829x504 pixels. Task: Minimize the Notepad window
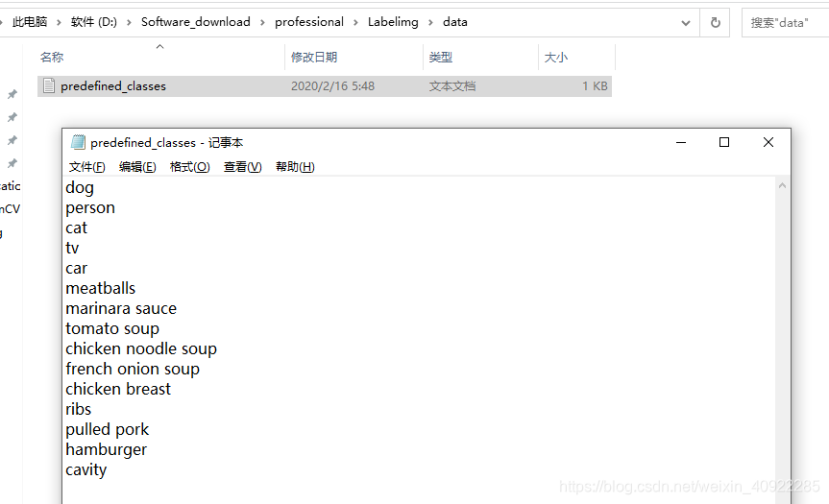[x=681, y=142]
